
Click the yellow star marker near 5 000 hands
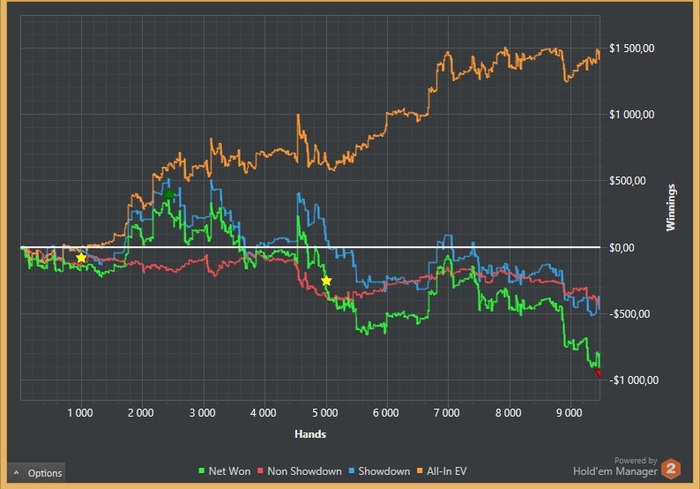click(x=326, y=280)
